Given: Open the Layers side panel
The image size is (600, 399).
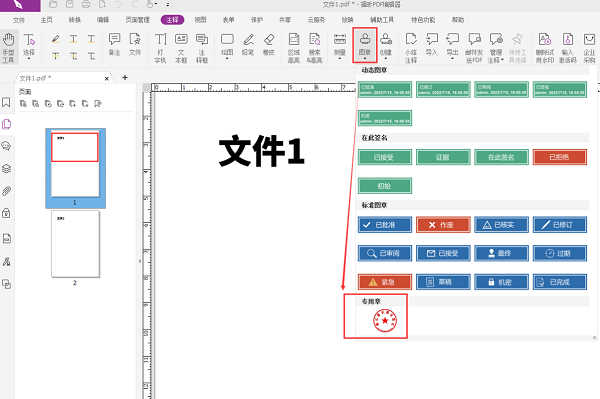Looking at the screenshot, I should click(7, 169).
